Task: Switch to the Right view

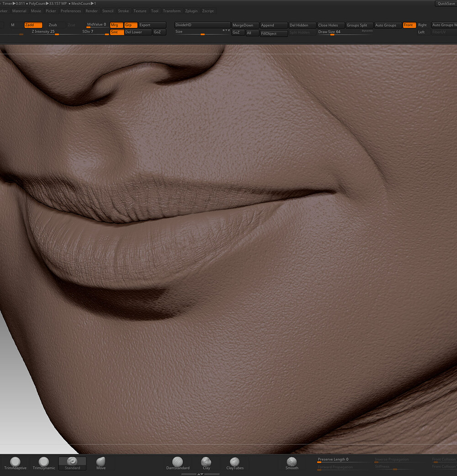Action: click(422, 25)
